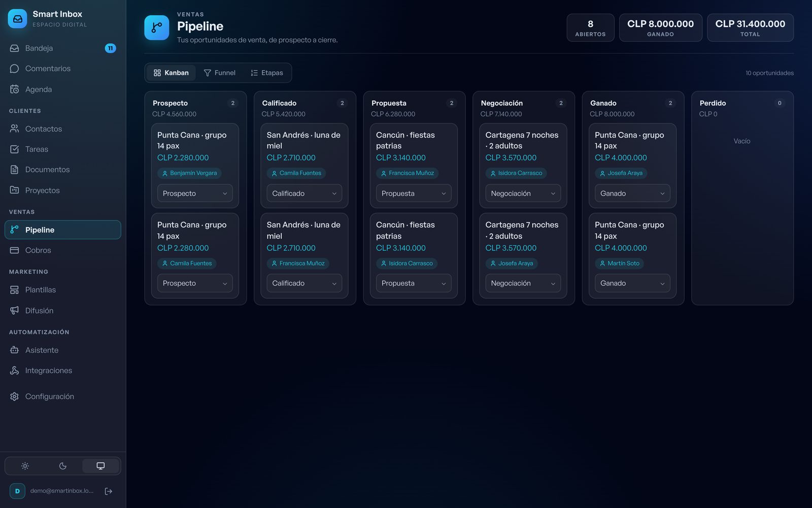Open Proyectos board icon
The image size is (812, 508).
coord(14,190)
